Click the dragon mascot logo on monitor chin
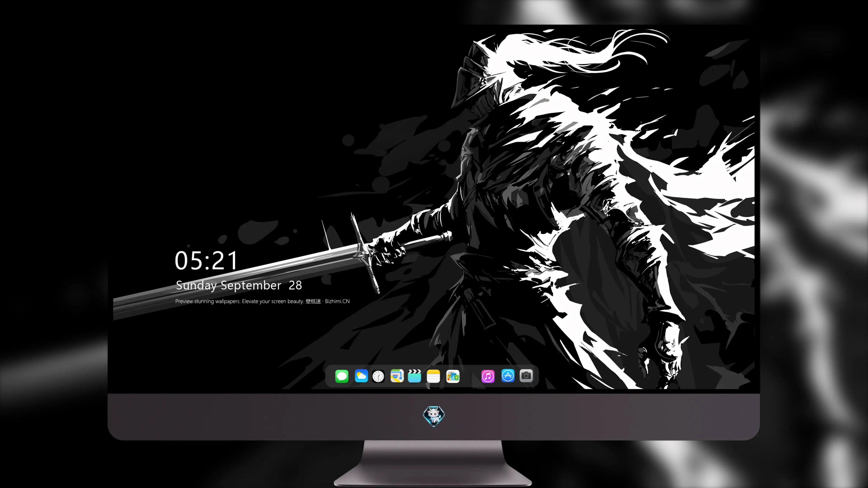Image resolution: width=868 pixels, height=488 pixels. click(x=434, y=416)
